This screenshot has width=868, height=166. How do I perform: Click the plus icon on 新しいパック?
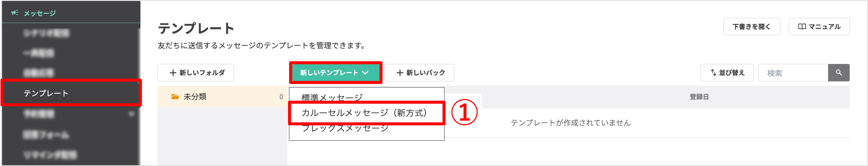(400, 72)
